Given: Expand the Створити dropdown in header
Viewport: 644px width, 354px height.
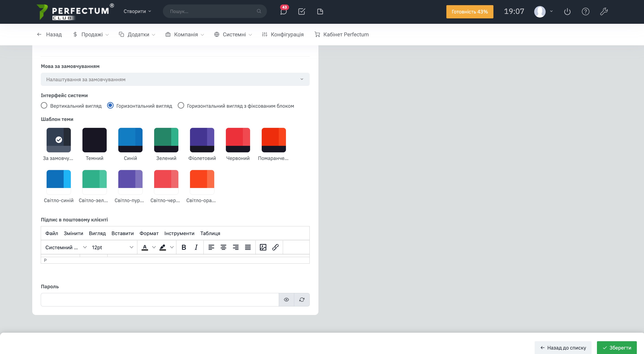Looking at the screenshot, I should click(137, 11).
